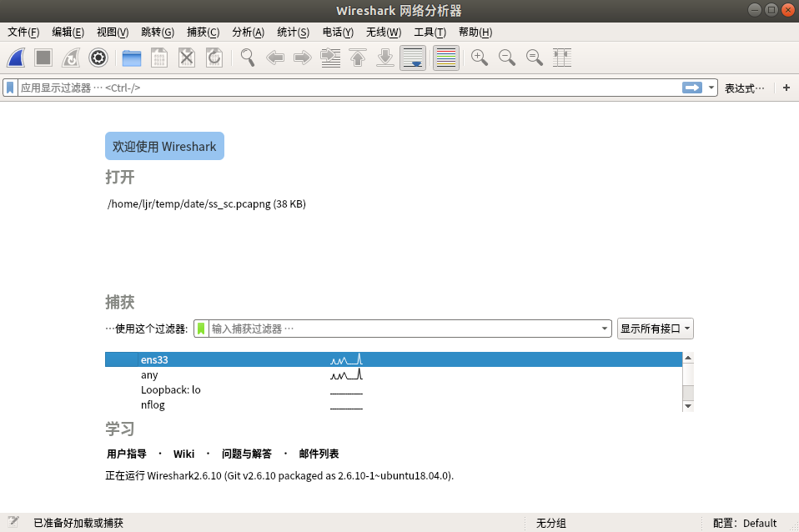
Task: Select the Loopback: lo interface
Action: click(x=171, y=389)
